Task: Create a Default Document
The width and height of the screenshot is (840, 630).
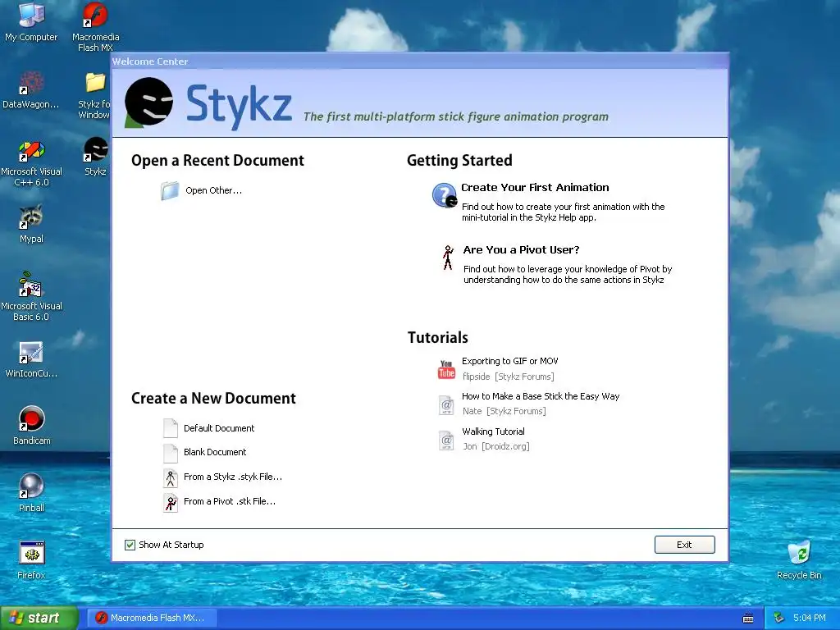Action: pyautogui.click(x=219, y=428)
